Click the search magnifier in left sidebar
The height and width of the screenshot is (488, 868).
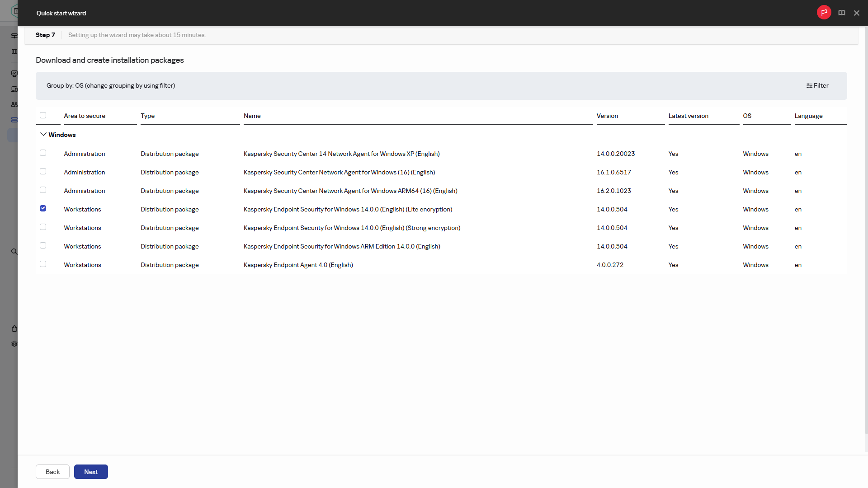point(14,252)
